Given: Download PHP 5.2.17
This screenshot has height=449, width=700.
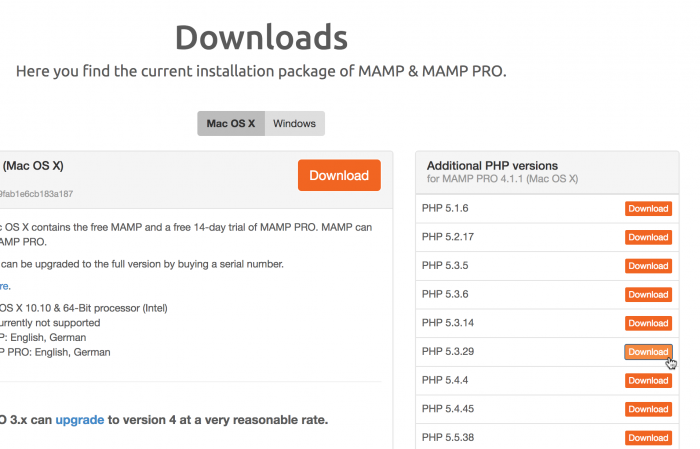Looking at the screenshot, I should (x=648, y=237).
